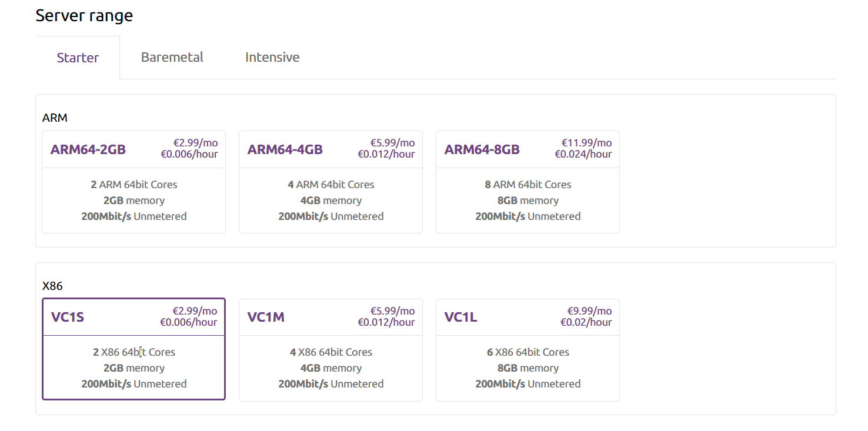The width and height of the screenshot is (868, 431).
Task: Switch to the Baremetal tab
Action: point(172,57)
